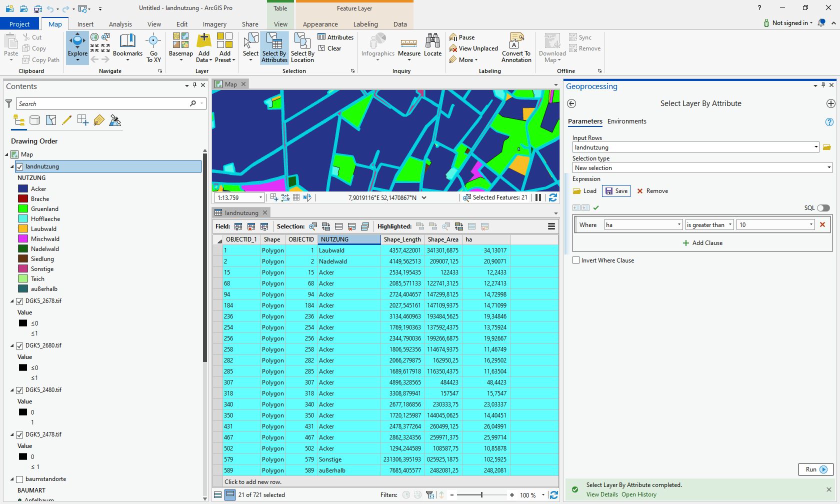This screenshot has height=504, width=840.
Task: Go back in the Geoprocessing pane
Action: coord(571,103)
